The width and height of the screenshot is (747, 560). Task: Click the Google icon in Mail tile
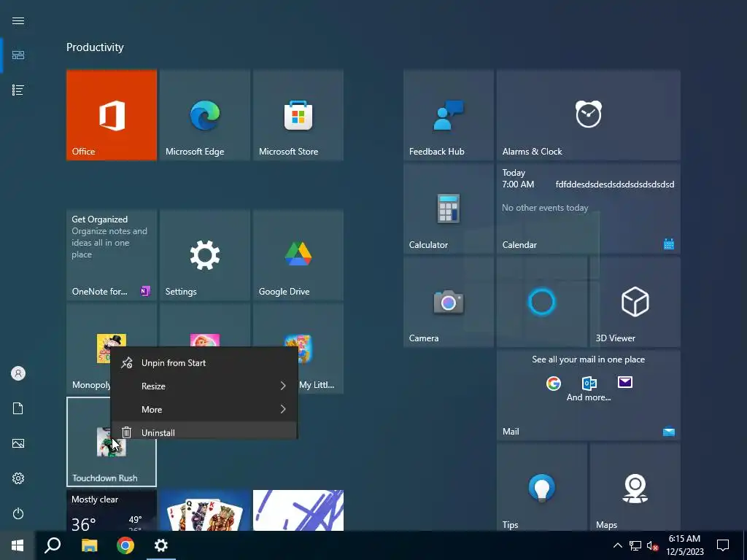pyautogui.click(x=554, y=383)
